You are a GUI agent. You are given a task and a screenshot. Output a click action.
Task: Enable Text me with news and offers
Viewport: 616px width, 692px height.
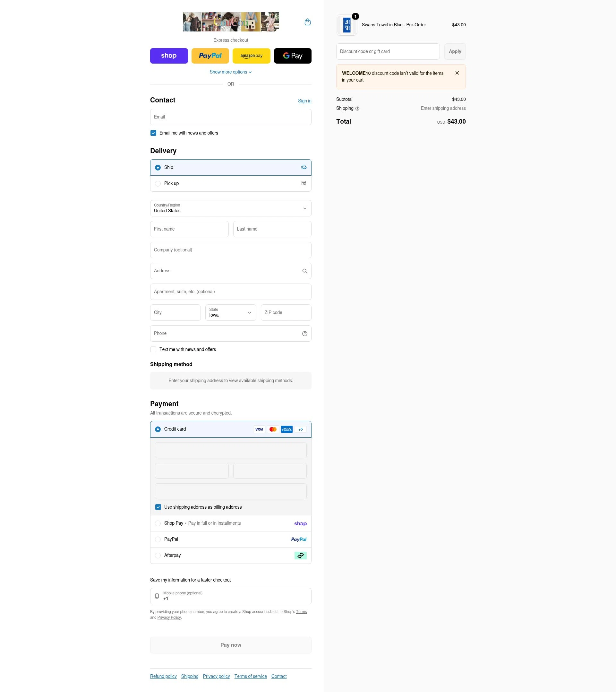(x=153, y=349)
